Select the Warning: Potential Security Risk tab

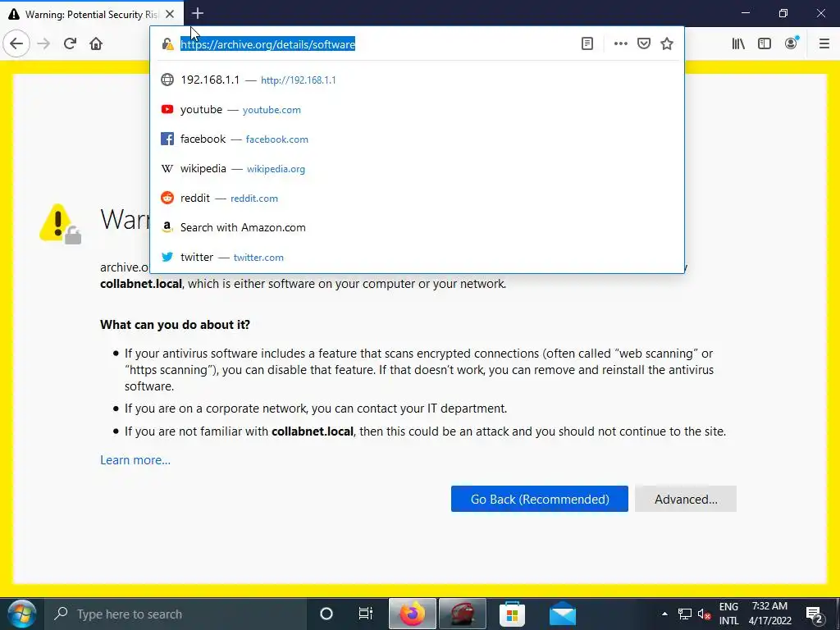(92, 14)
